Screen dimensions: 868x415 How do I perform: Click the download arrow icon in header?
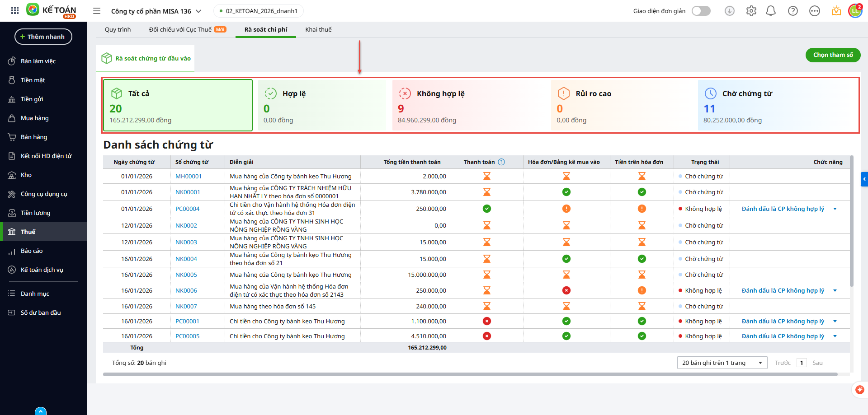tap(729, 11)
